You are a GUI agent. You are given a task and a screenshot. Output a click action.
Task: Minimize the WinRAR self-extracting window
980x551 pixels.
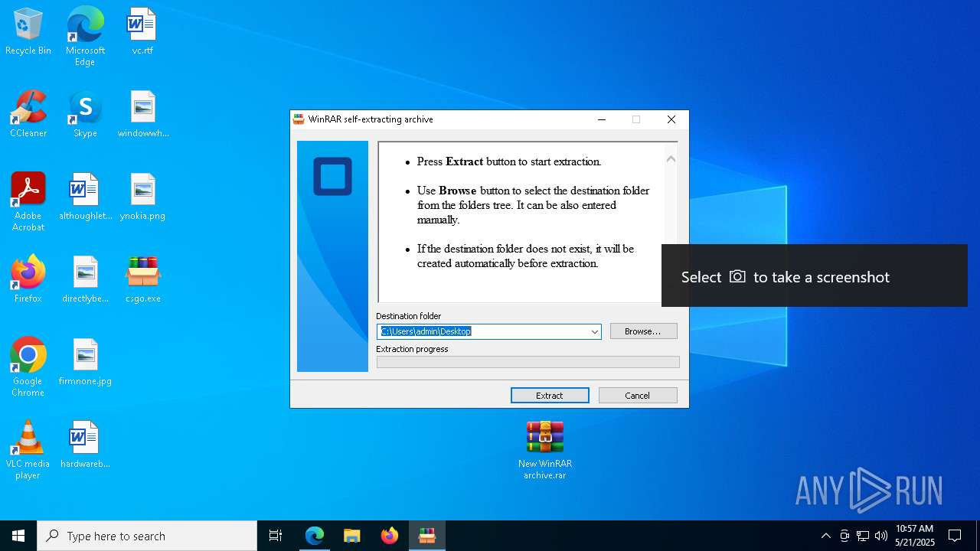pyautogui.click(x=602, y=119)
